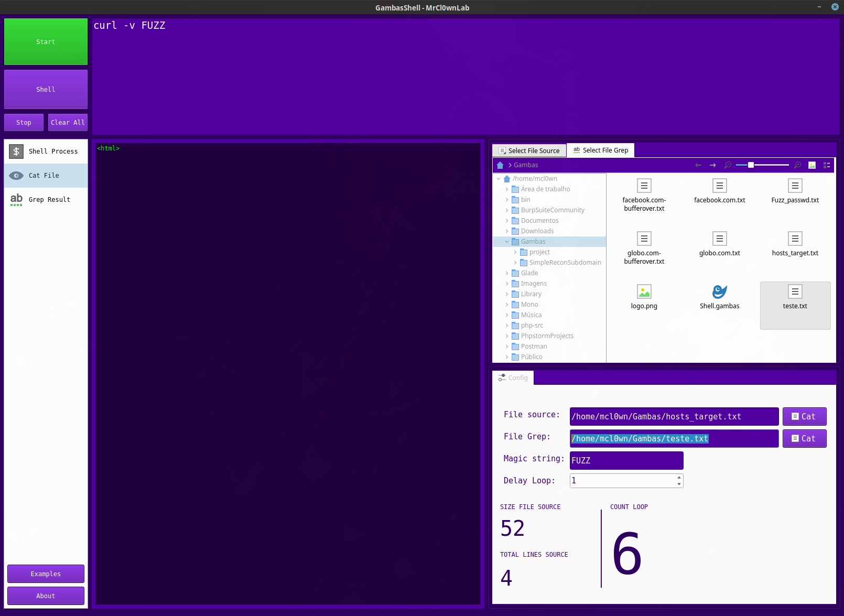
Task: Select teste.txt file icon
Action: coord(795,291)
